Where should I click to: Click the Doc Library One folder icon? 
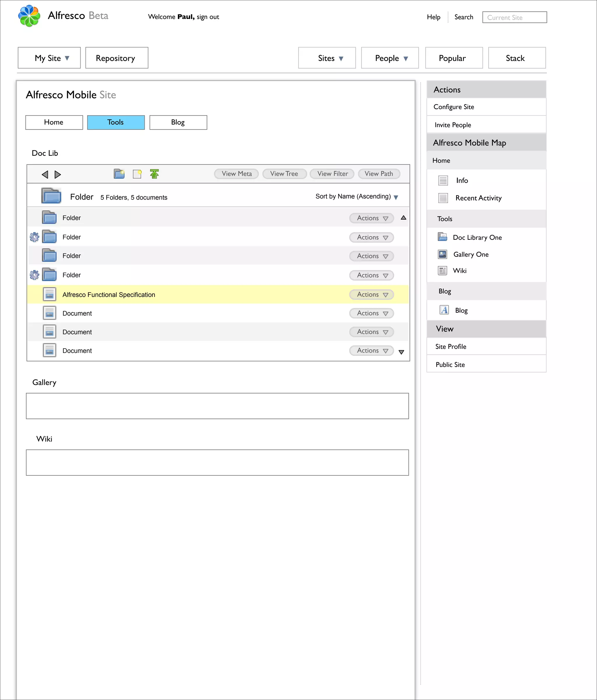(x=442, y=237)
